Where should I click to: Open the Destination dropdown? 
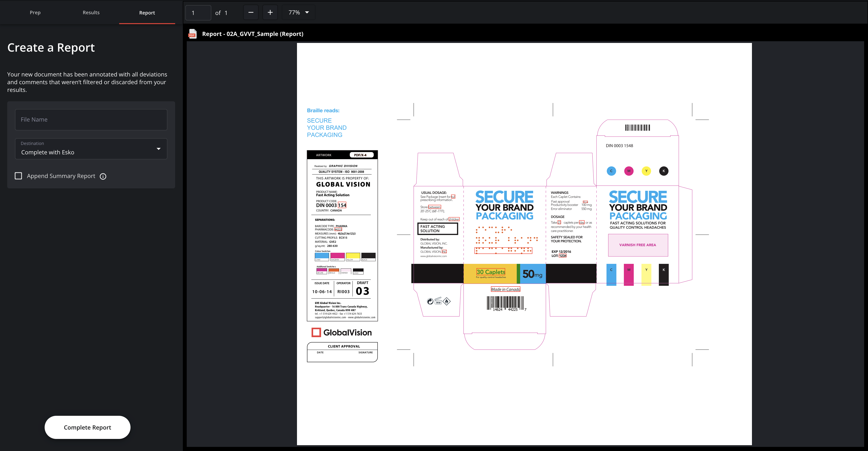91,149
